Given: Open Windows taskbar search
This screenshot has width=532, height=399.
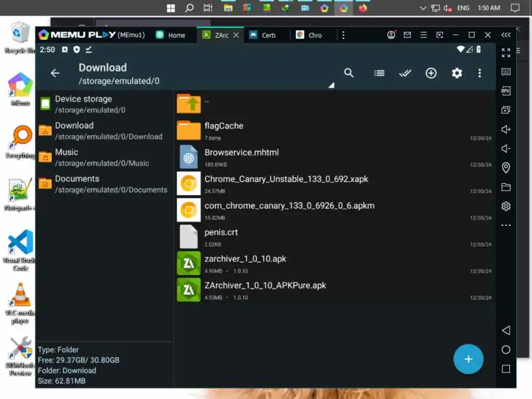Looking at the screenshot, I should pos(189,8).
